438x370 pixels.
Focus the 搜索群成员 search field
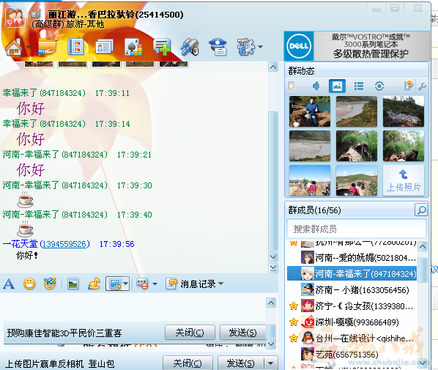(356, 229)
